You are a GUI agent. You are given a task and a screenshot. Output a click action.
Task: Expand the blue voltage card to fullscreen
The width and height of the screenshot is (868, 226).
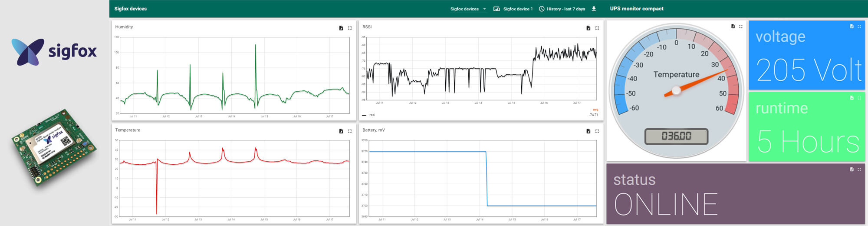[x=859, y=27]
